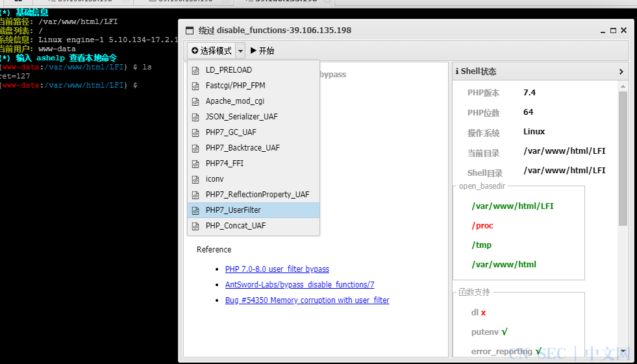Image resolution: width=637 pixels, height=364 pixels.
Task: Open the PHP 7.0-8.0 user_filter bypass link
Action: point(277,269)
